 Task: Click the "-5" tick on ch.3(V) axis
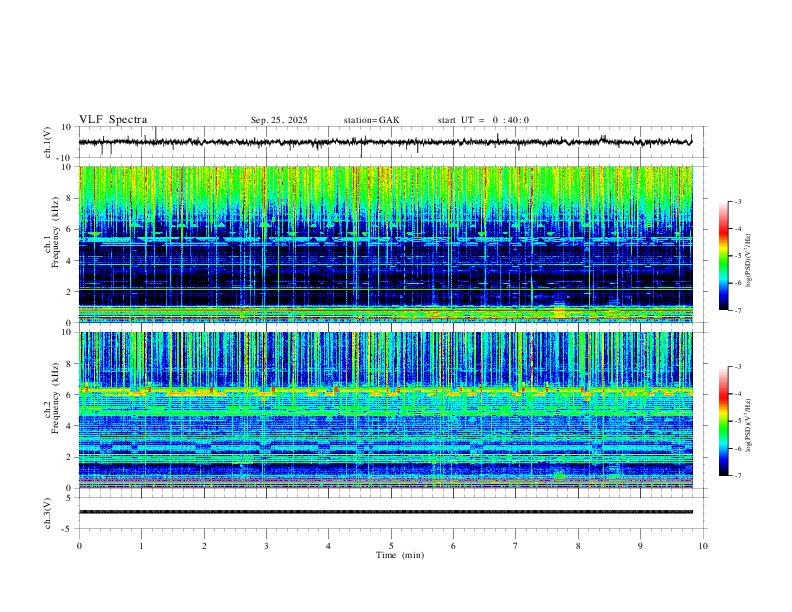tap(68, 529)
